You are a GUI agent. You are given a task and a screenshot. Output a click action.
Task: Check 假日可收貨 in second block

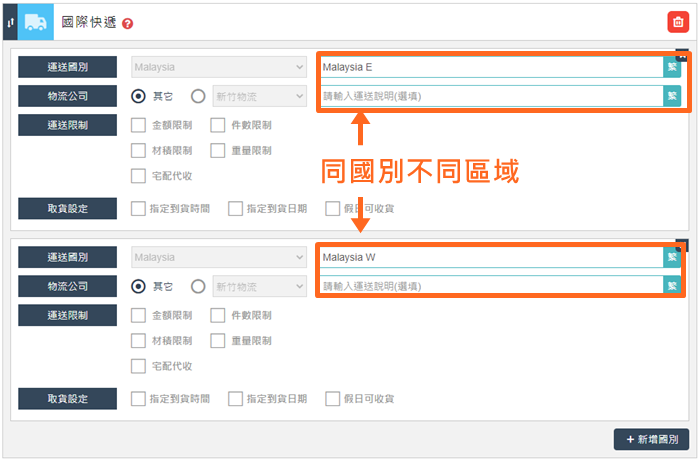[333, 399]
